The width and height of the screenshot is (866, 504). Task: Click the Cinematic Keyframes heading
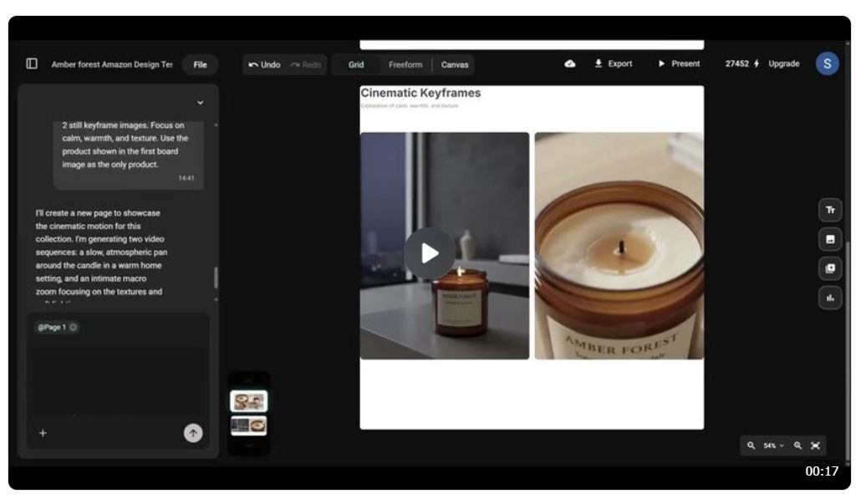[x=420, y=93]
